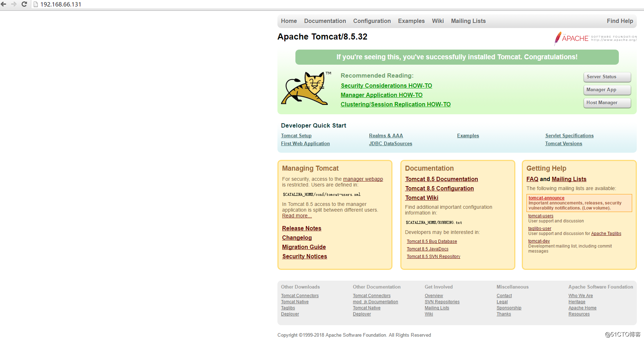Image resolution: width=644 pixels, height=341 pixels.
Task: Open Security Considerations HOW-TO link
Action: point(386,86)
